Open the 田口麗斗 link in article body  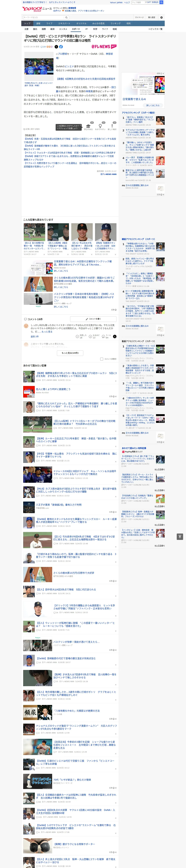click(x=86, y=89)
